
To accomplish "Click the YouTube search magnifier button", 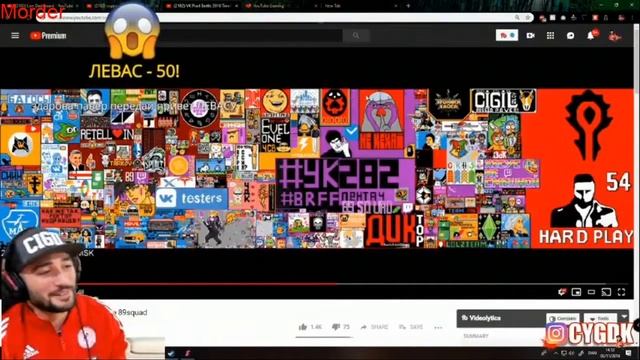I will click(356, 36).
